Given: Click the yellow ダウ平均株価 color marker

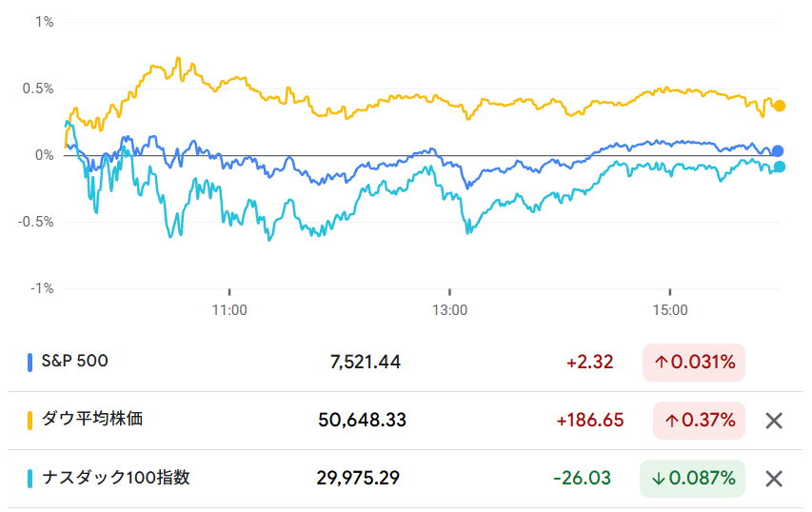Looking at the screenshot, I should point(30,420).
